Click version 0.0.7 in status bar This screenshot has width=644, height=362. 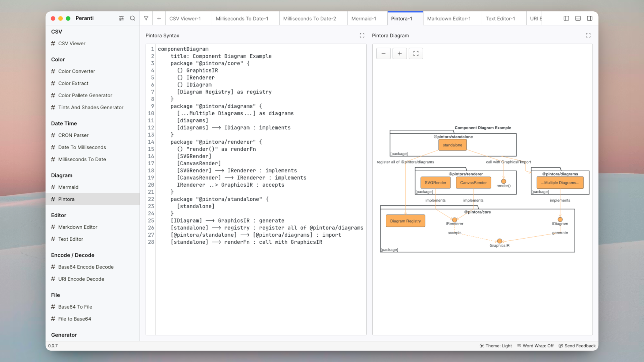(53, 346)
